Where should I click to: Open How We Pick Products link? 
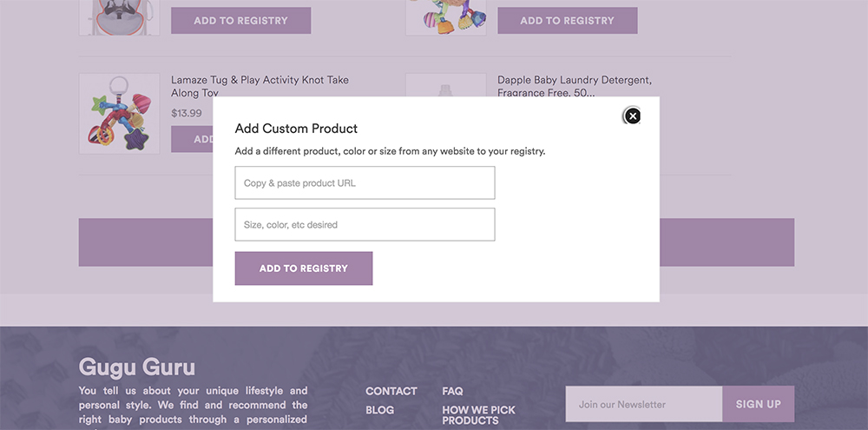[x=479, y=415]
